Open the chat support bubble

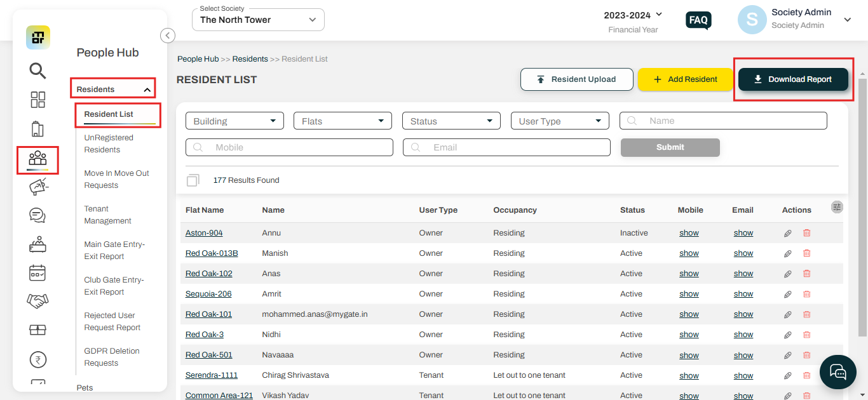point(837,372)
